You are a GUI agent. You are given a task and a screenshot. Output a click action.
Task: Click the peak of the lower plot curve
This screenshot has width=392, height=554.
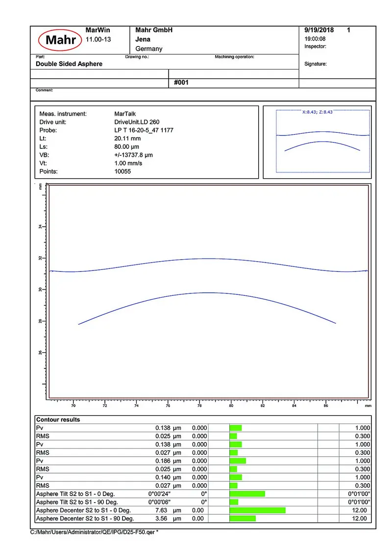tap(209, 293)
